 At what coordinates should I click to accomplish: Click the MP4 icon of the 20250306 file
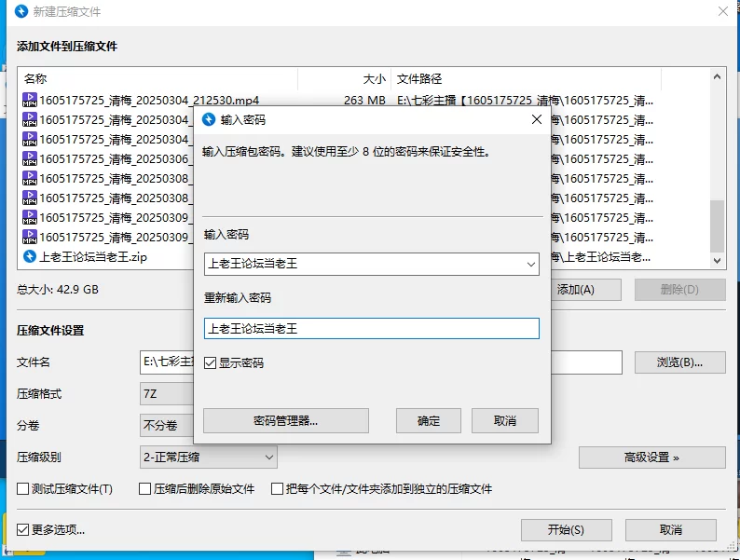[30, 158]
